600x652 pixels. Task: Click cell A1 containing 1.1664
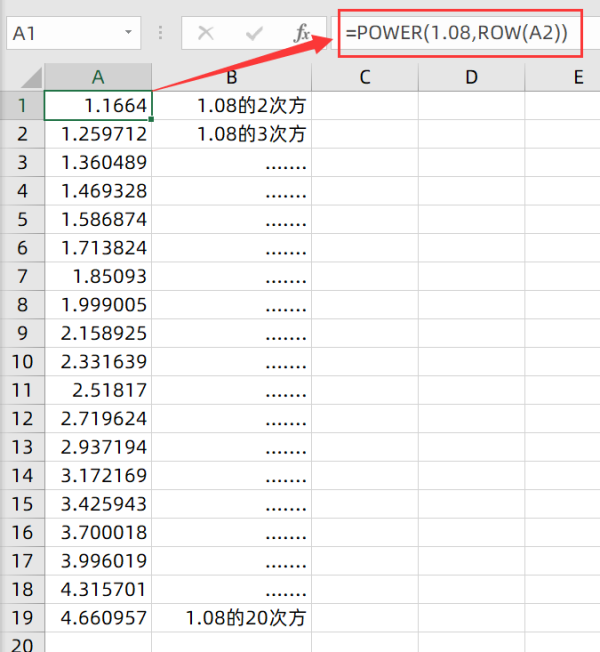pyautogui.click(x=98, y=105)
